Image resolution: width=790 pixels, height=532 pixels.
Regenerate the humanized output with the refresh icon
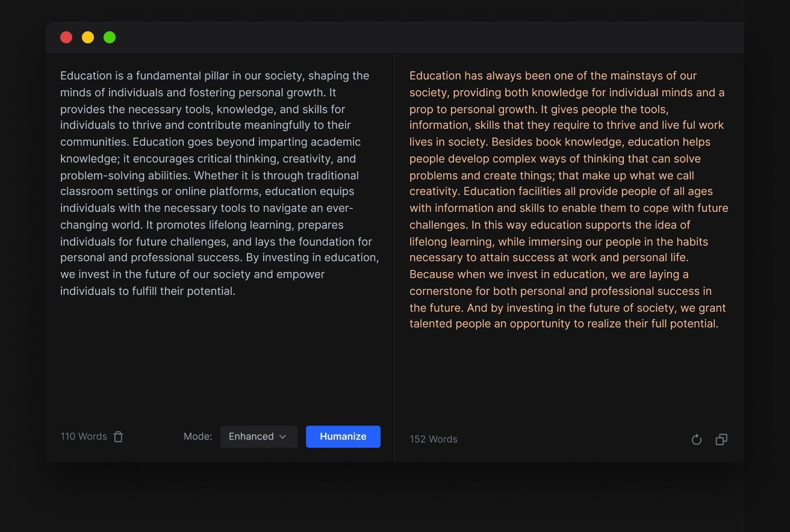(697, 439)
